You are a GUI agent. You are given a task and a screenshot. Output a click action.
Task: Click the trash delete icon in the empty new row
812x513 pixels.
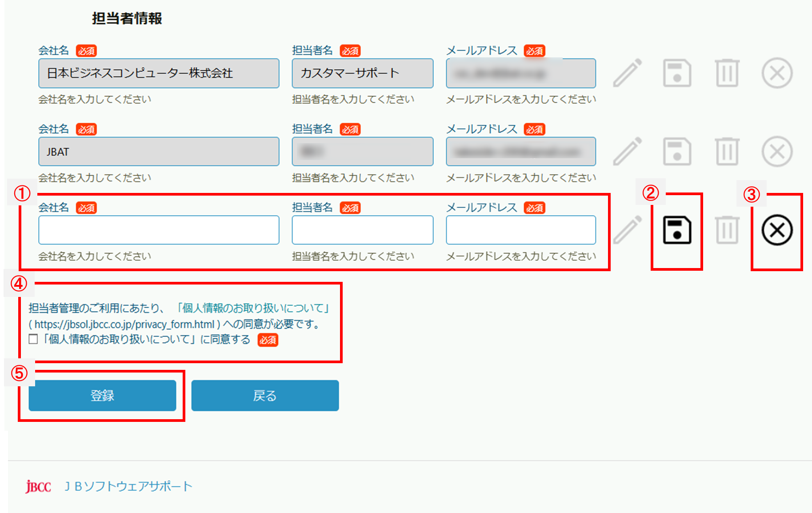click(727, 230)
